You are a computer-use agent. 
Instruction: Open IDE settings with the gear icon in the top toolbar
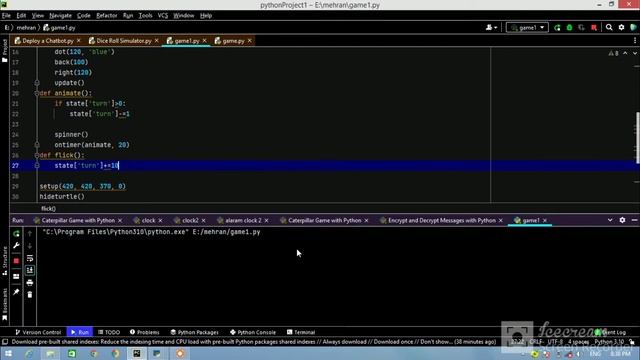621,27
